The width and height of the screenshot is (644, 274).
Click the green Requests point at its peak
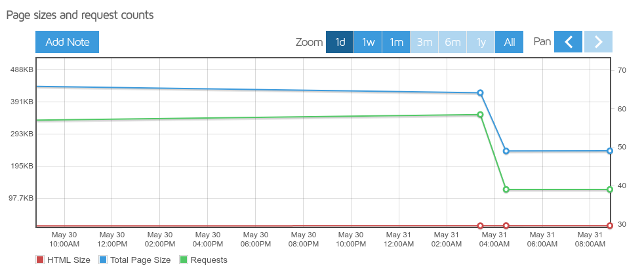click(480, 115)
